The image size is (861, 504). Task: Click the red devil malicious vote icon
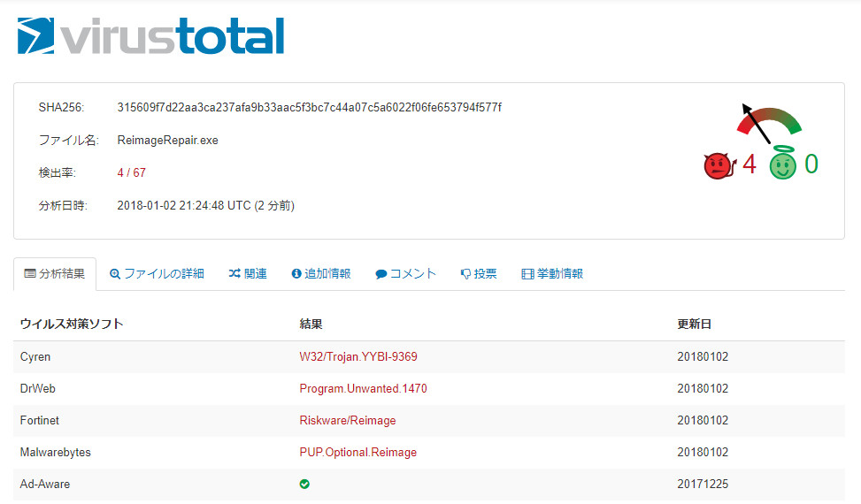(x=718, y=165)
